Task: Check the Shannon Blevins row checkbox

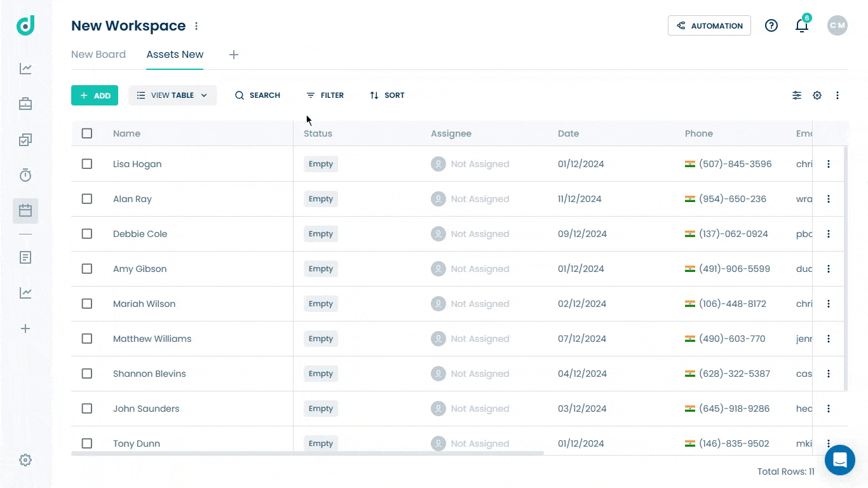Action: point(87,374)
